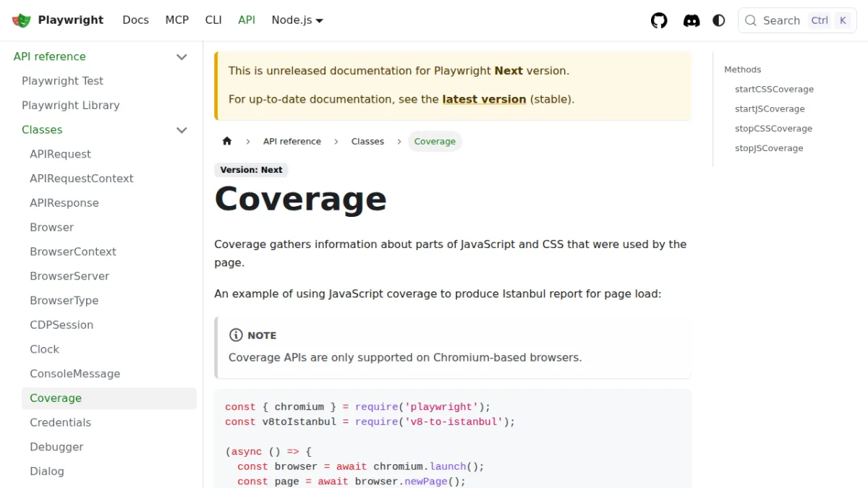868x488 pixels.
Task: Go to home via breadcrumb house icon
Action: [227, 141]
